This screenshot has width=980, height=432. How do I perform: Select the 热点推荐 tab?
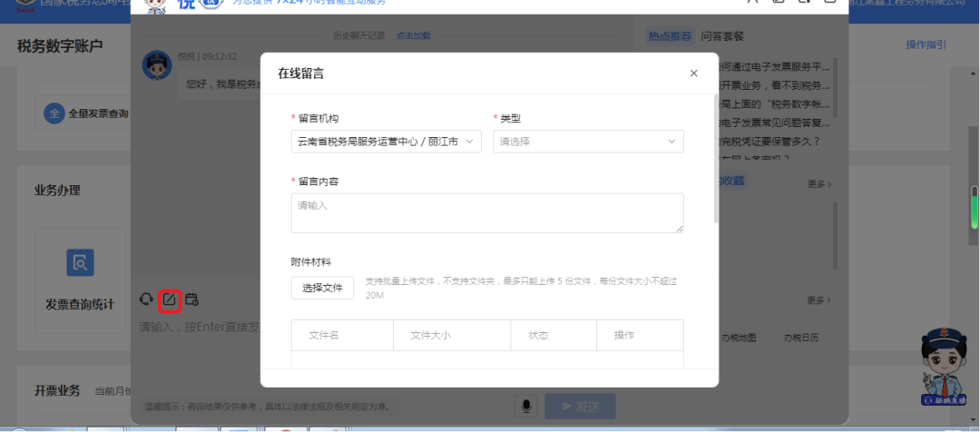pos(670,36)
